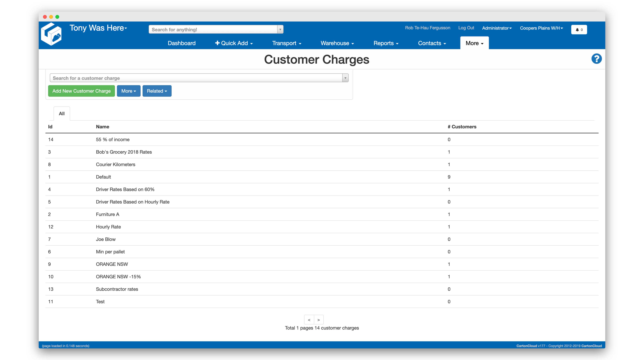Click the CartonCloud box logo

pyautogui.click(x=51, y=34)
